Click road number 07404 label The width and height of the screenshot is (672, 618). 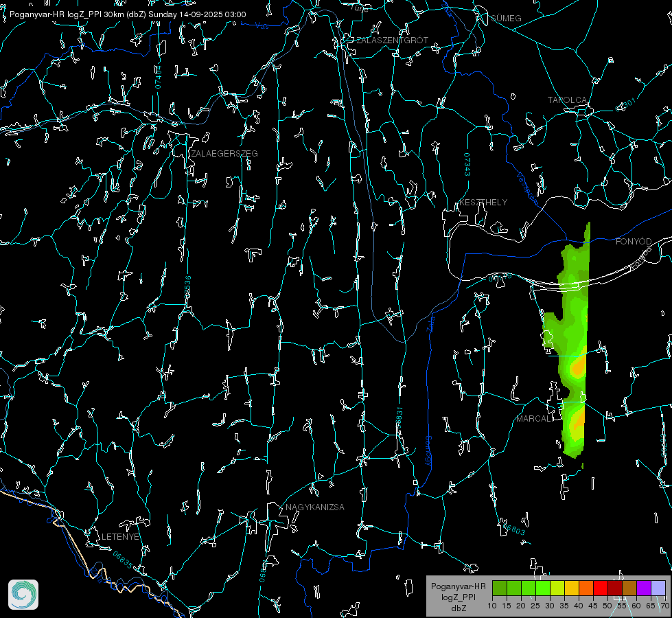click(158, 77)
